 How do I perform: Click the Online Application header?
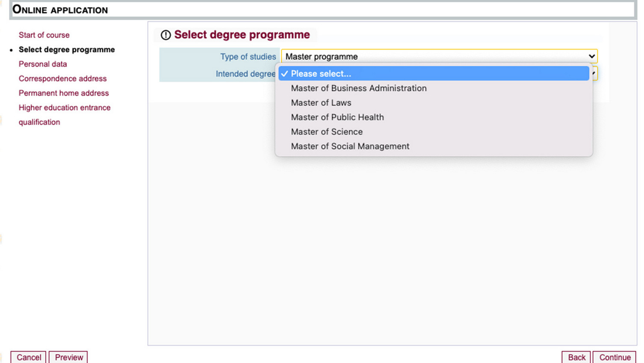coord(60,10)
